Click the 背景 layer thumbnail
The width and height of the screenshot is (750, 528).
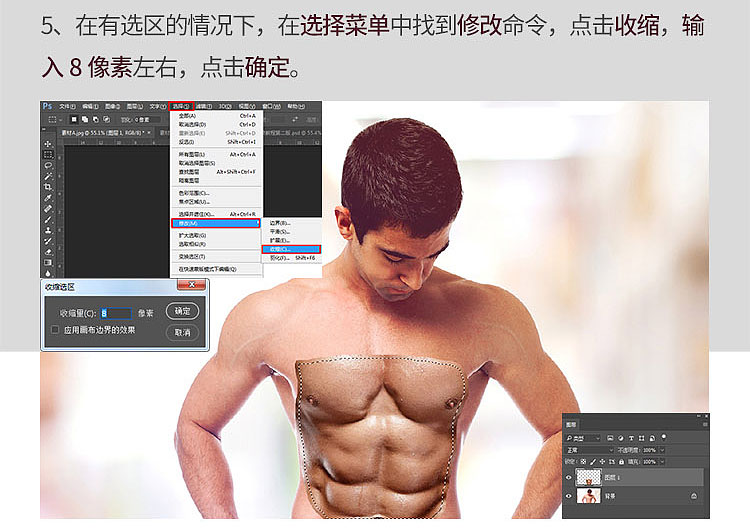point(589,495)
